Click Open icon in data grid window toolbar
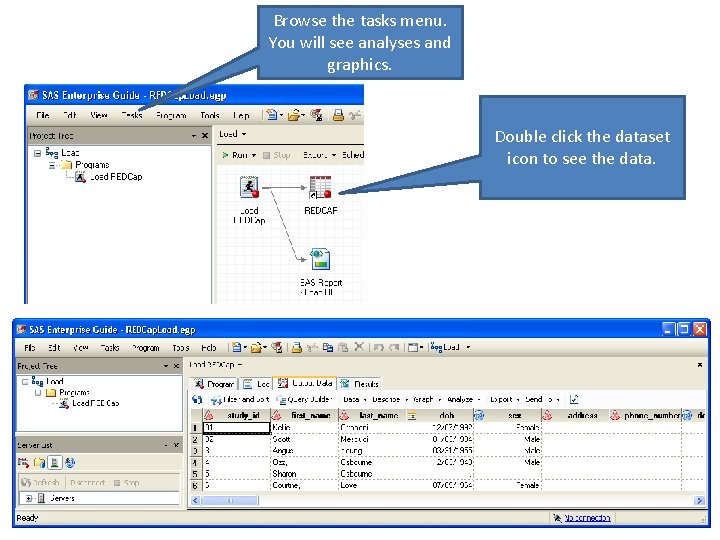 coord(256,347)
